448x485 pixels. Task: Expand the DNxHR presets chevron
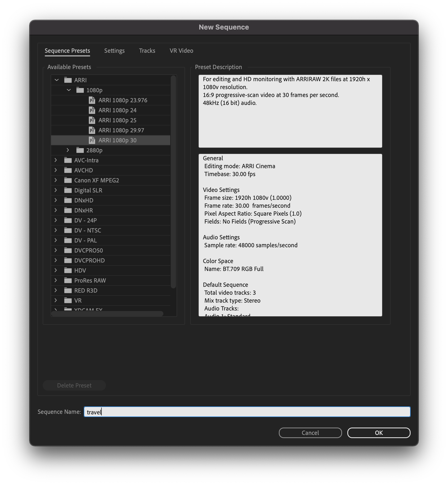56,210
